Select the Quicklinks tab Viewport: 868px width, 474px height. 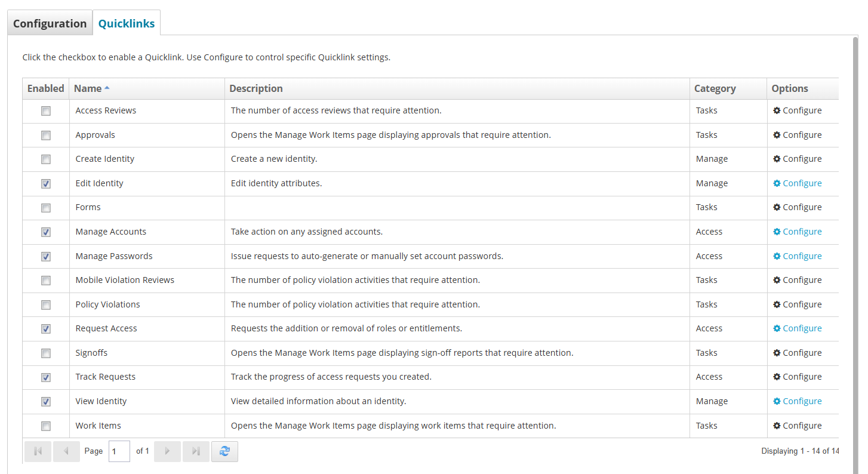(x=127, y=24)
